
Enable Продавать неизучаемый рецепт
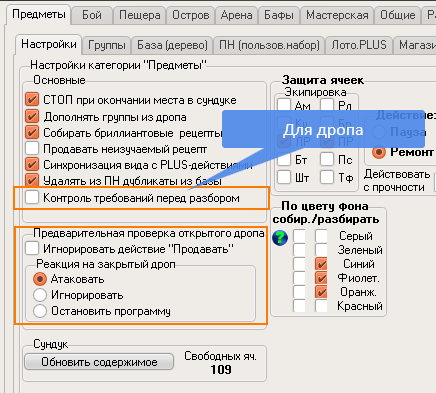pos(32,149)
